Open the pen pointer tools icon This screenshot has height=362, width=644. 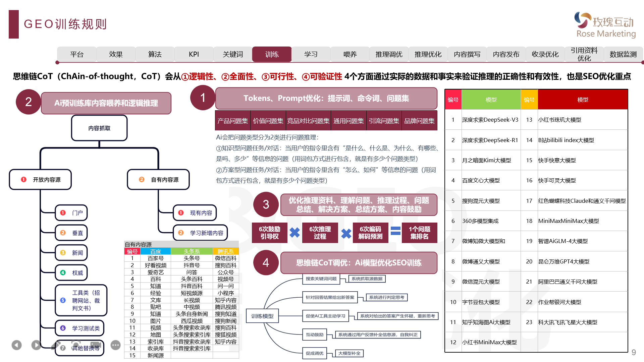[x=56, y=345]
